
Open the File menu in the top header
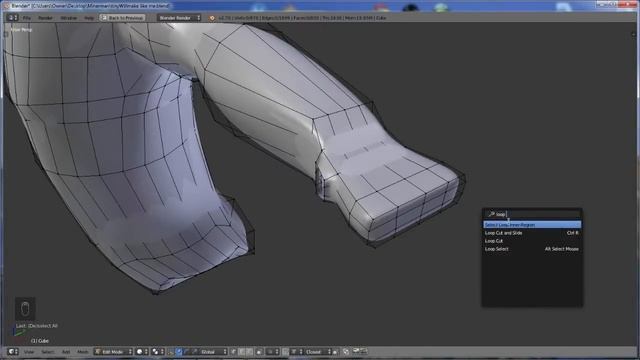(x=27, y=18)
